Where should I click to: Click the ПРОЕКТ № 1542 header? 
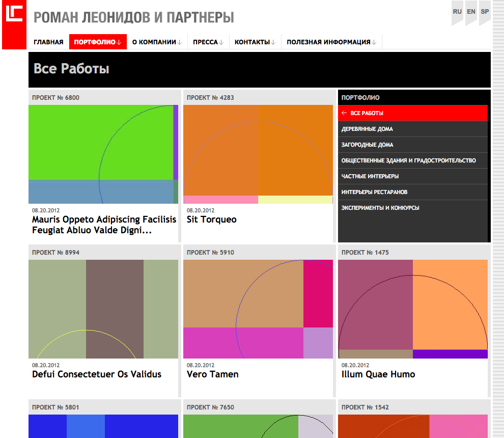[365, 407]
